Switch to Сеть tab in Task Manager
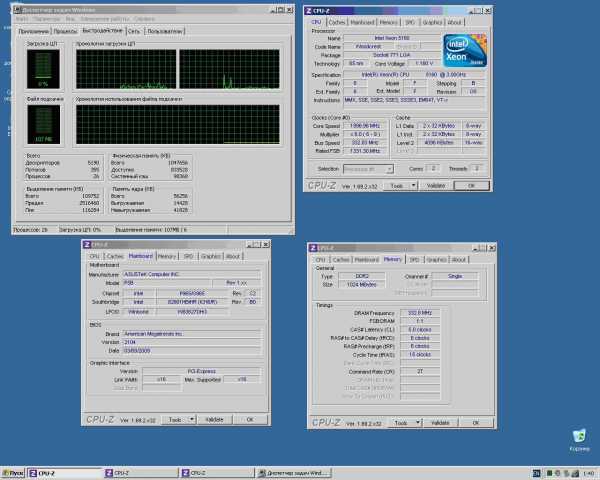This screenshot has width=600, height=480. click(135, 32)
